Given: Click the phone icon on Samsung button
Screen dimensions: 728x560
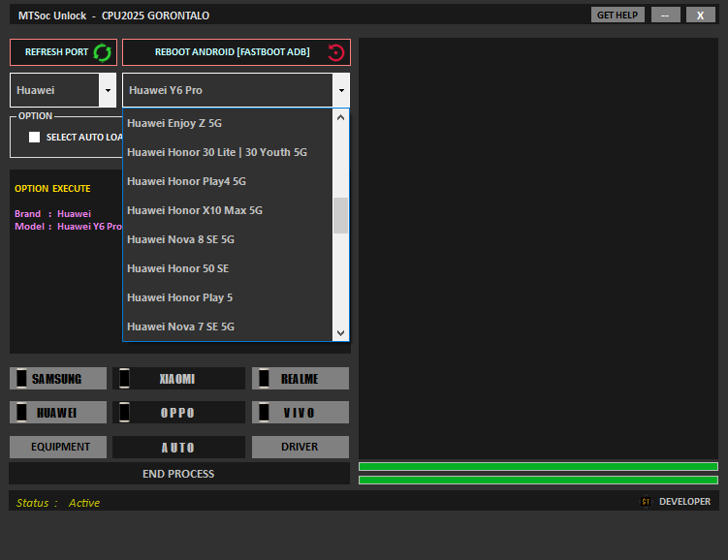Looking at the screenshot, I should click(21, 378).
